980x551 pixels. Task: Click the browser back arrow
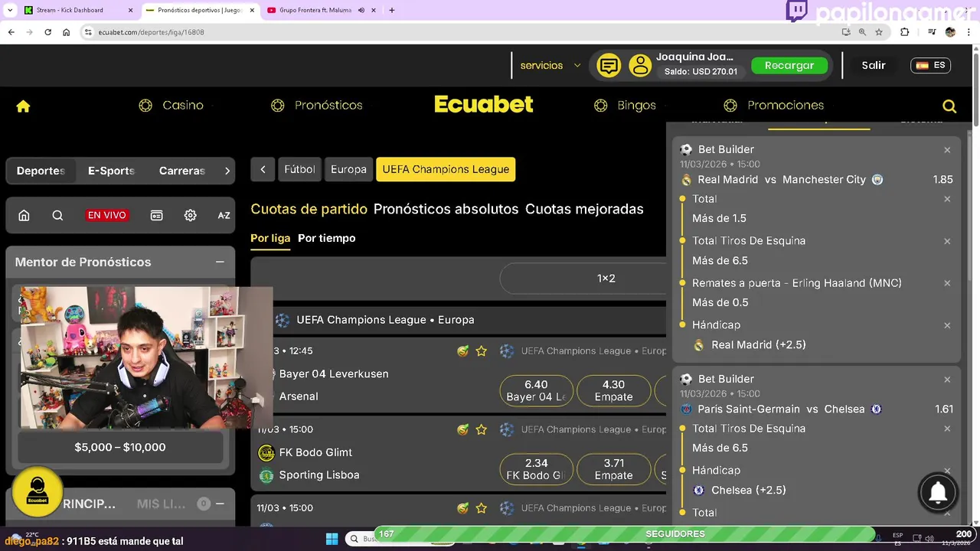pos(11,32)
